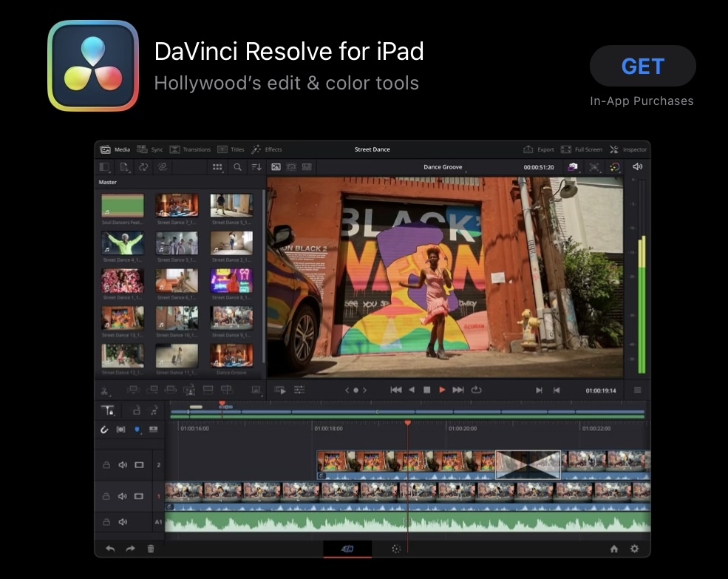This screenshot has width=728, height=579.
Task: Mute the viewer audio speaker icon
Action: coord(638,166)
